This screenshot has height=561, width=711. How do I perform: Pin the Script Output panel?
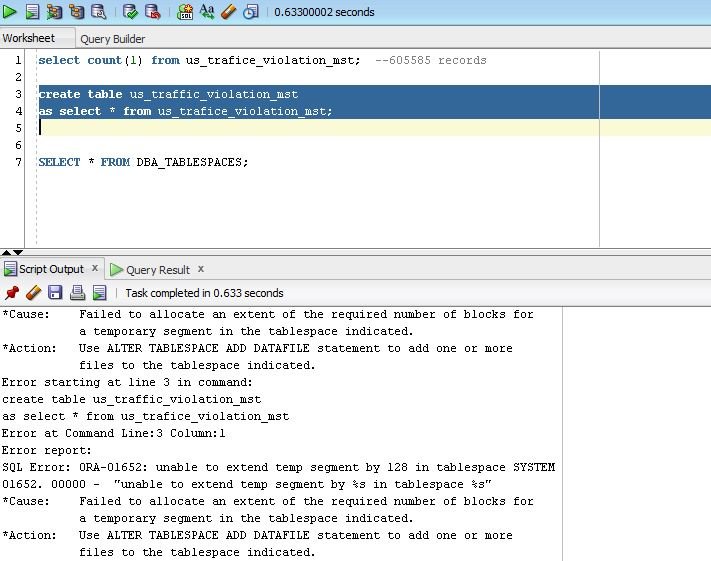point(12,293)
